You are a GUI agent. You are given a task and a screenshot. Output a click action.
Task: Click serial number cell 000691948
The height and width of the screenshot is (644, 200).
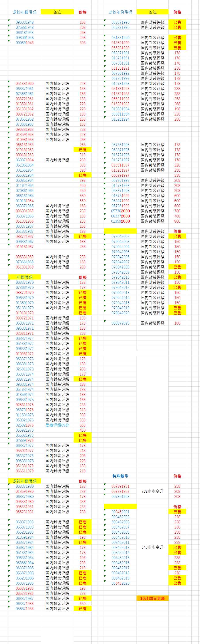pos(24,43)
